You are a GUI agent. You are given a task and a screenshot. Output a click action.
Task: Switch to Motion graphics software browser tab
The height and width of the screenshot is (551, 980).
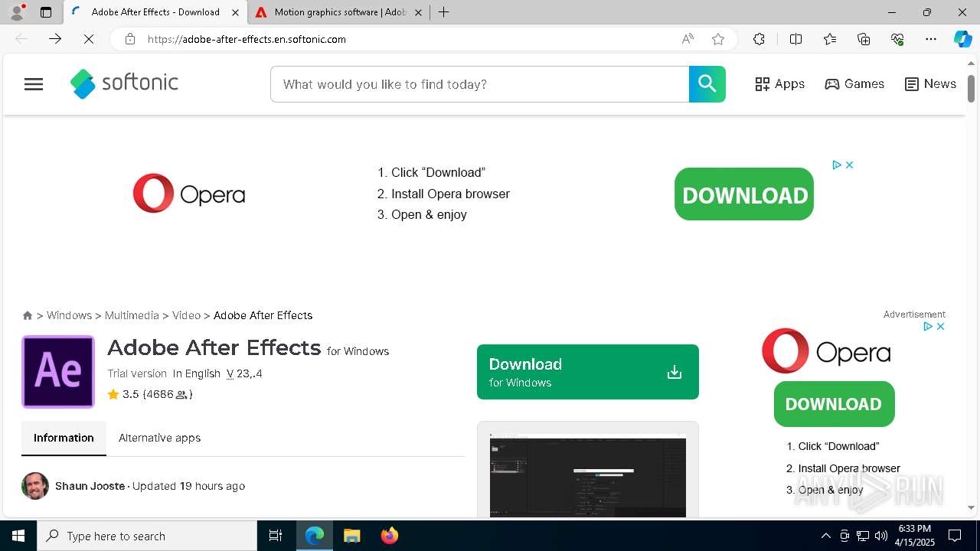pyautogui.click(x=339, y=12)
